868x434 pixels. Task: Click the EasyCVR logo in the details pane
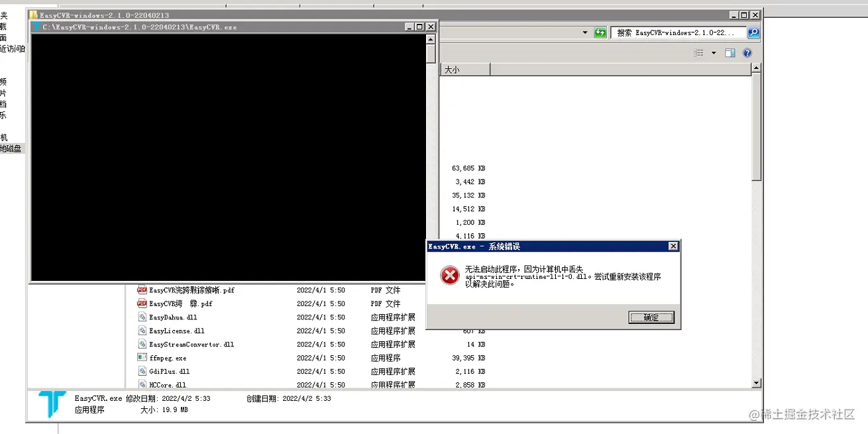52,404
